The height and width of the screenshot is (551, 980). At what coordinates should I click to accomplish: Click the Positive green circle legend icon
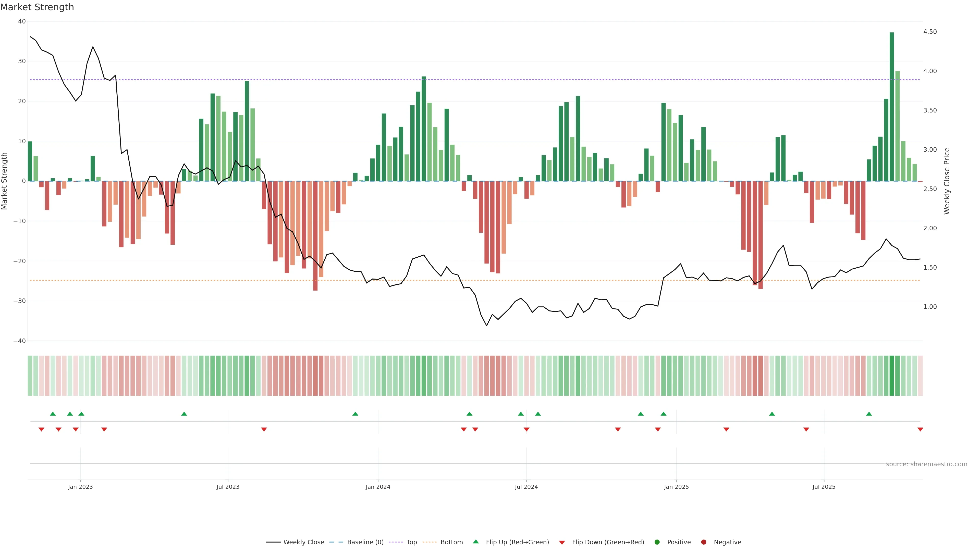click(657, 542)
